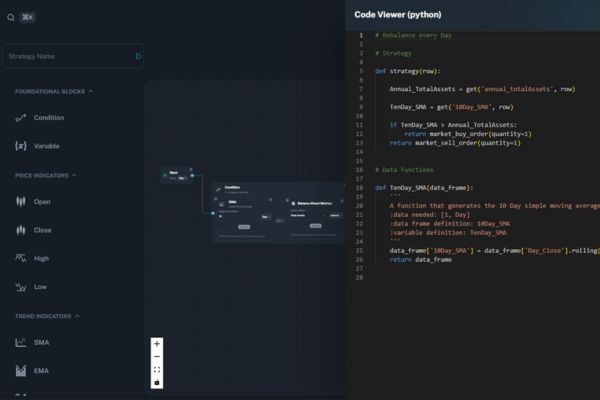This screenshot has width=600, height=400.
Task: Collapse the Price Indicators section
Action: [x=76, y=175]
